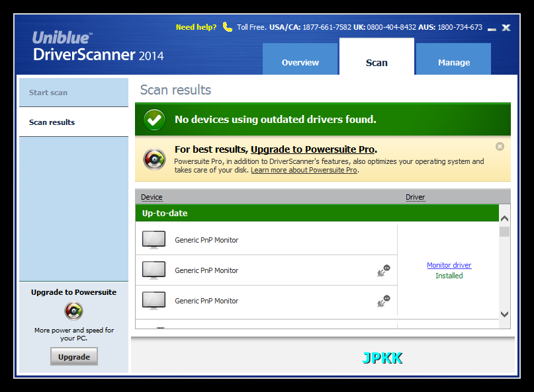Select the Scan tab
The height and width of the screenshot is (392, 534).
[377, 56]
